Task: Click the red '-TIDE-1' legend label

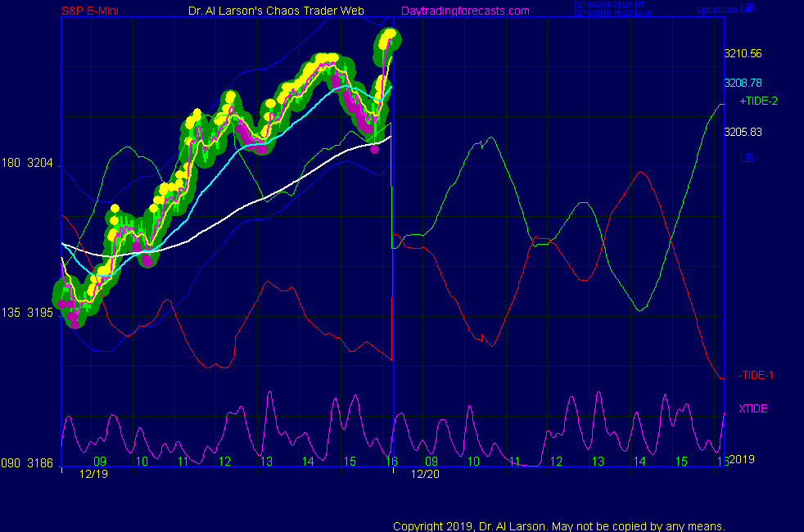Action: click(756, 375)
